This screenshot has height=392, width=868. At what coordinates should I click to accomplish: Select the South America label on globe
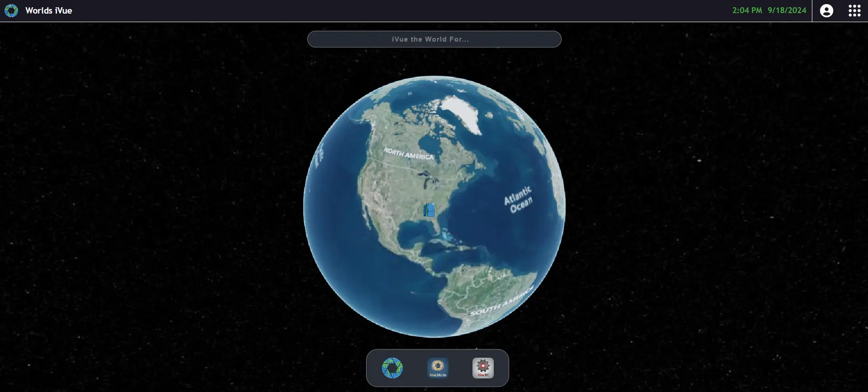click(501, 302)
